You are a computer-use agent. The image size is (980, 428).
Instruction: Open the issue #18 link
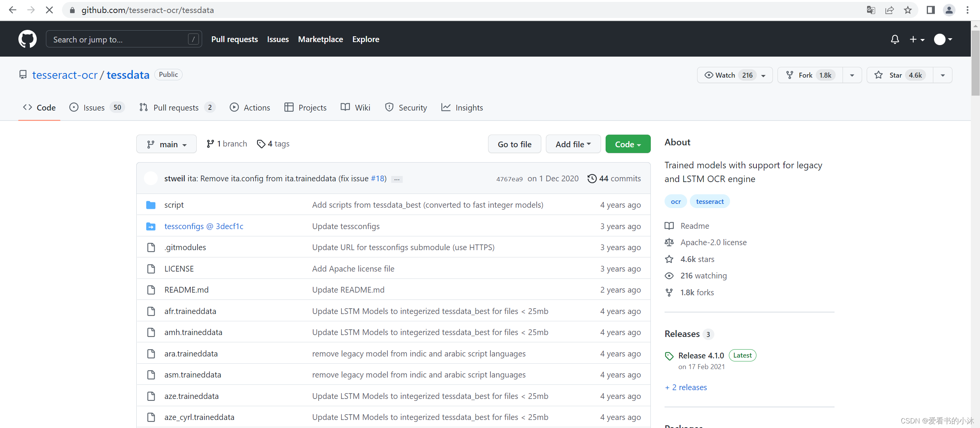tap(378, 179)
